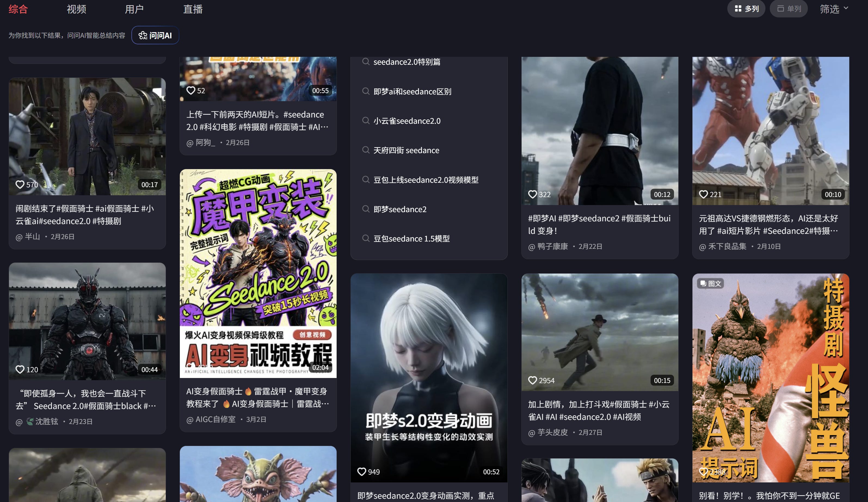Open title 加上剧情，加上打斗戏
This screenshot has height=502, width=868.
click(x=599, y=410)
